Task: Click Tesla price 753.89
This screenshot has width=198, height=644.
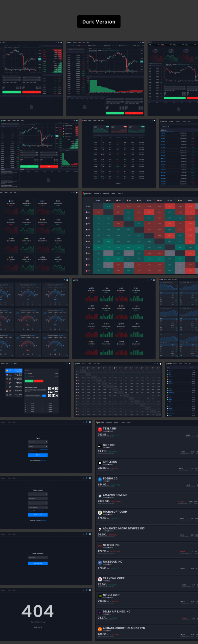Action: (x=102, y=434)
